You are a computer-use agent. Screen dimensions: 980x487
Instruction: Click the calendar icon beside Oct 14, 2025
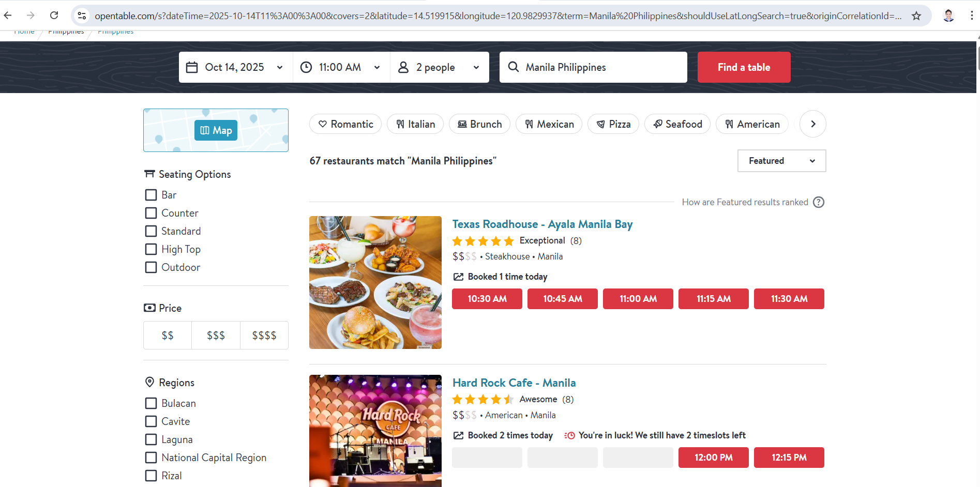pyautogui.click(x=192, y=67)
